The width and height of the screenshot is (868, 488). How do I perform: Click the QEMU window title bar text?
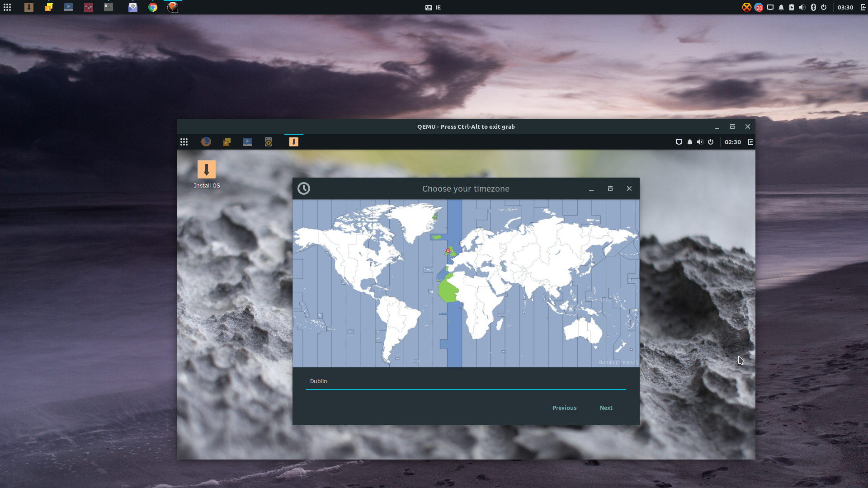(466, 127)
